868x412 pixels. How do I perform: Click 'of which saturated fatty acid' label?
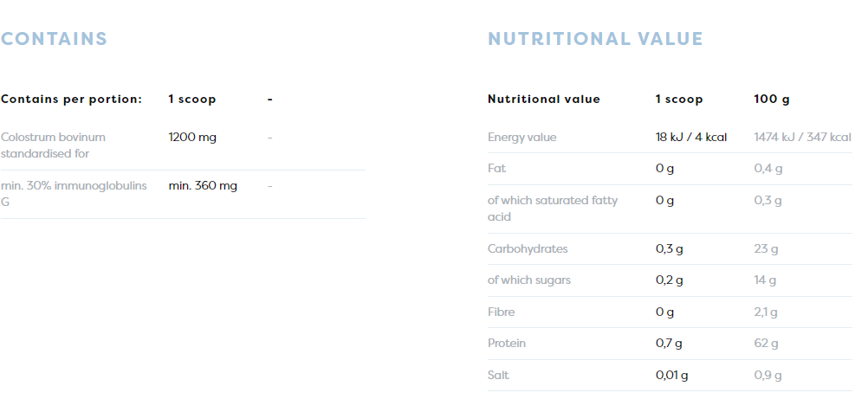(x=553, y=208)
